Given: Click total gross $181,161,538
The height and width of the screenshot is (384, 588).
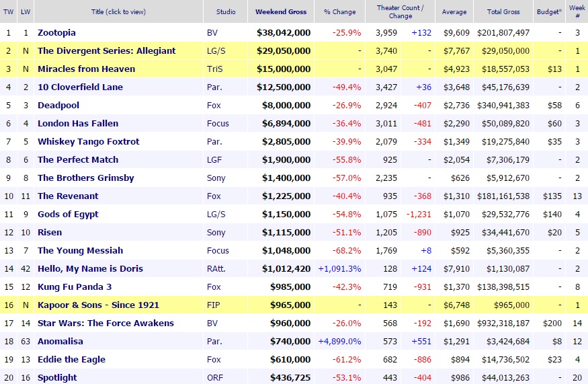Looking at the screenshot, I should pos(503,196).
